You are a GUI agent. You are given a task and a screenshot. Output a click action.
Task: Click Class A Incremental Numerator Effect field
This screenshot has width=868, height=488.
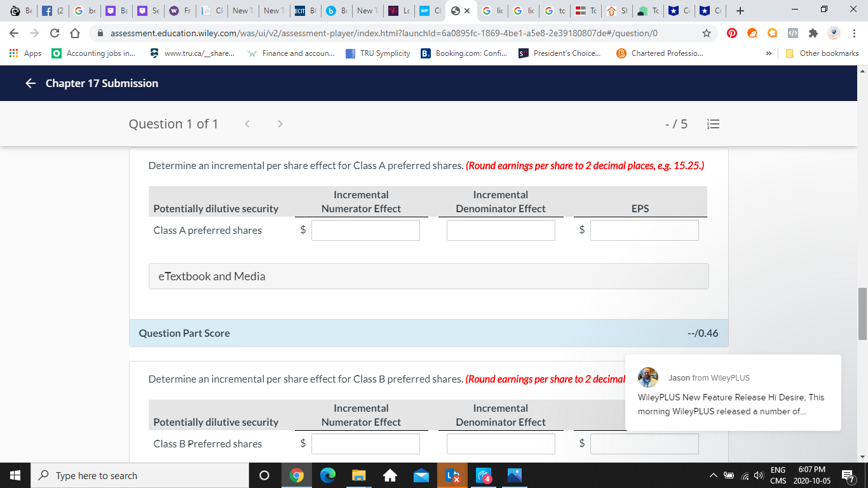click(365, 230)
